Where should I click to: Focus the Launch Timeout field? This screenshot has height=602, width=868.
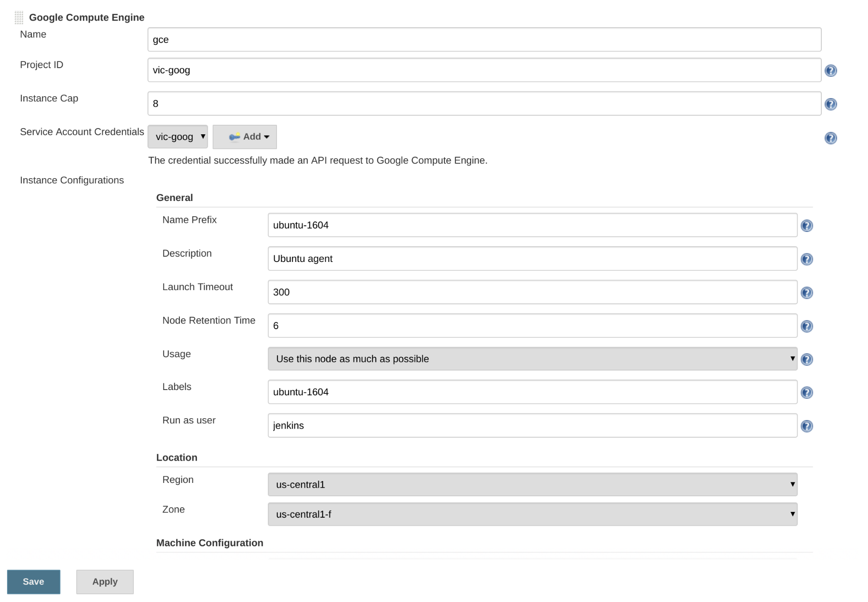533,292
